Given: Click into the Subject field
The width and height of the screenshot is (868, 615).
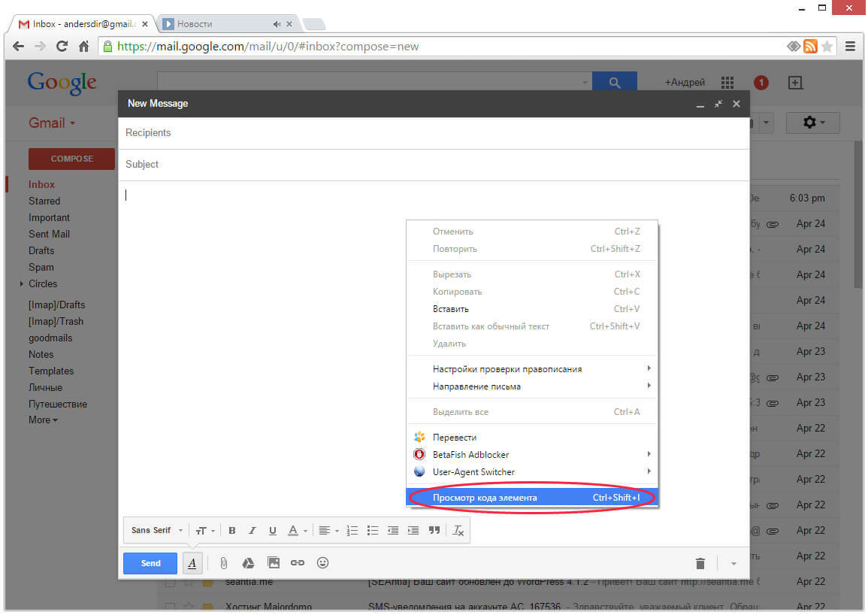Looking at the screenshot, I should (434, 165).
